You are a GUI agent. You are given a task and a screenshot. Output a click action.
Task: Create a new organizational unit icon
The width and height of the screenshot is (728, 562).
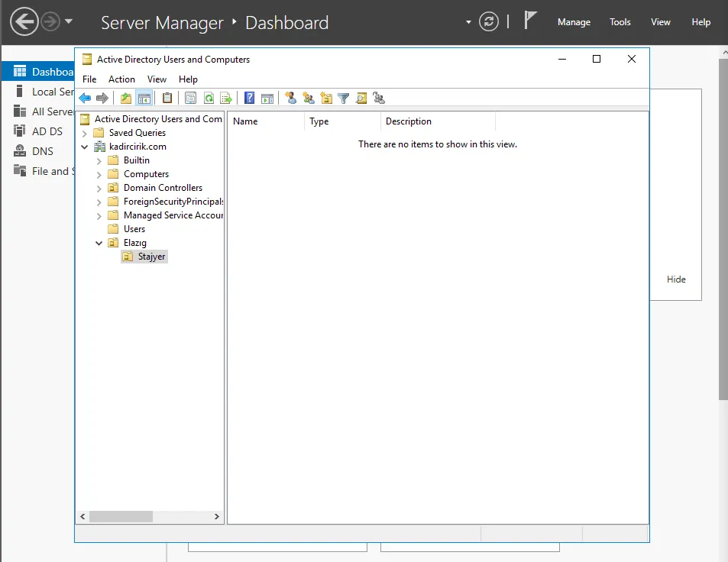(326, 98)
